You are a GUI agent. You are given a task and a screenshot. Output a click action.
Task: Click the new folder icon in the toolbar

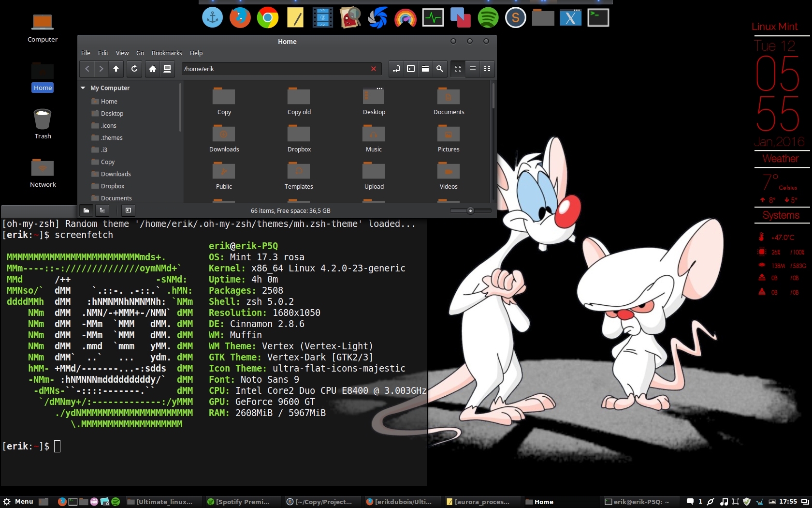[x=425, y=69]
